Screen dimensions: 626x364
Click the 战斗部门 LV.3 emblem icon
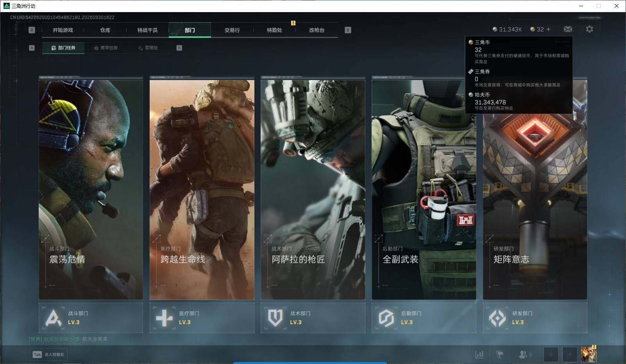pyautogui.click(x=53, y=318)
